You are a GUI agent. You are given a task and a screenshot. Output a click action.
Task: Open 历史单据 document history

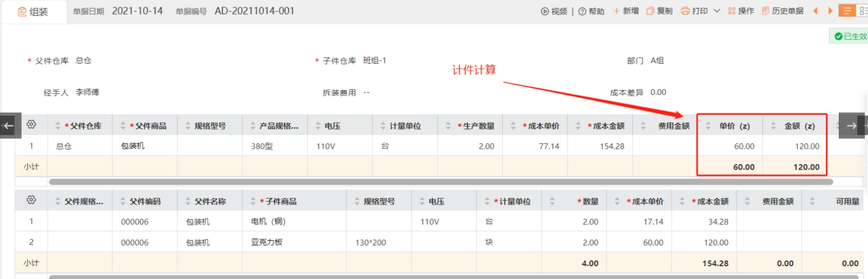783,11
